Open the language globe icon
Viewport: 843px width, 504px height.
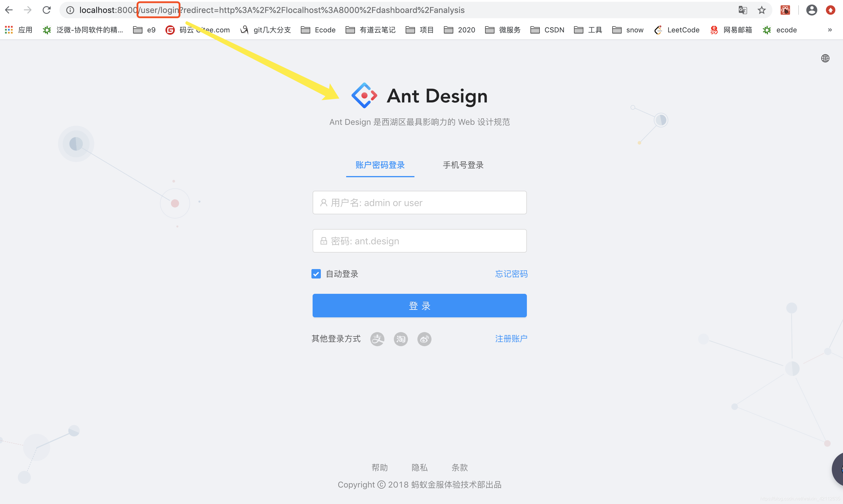[825, 58]
